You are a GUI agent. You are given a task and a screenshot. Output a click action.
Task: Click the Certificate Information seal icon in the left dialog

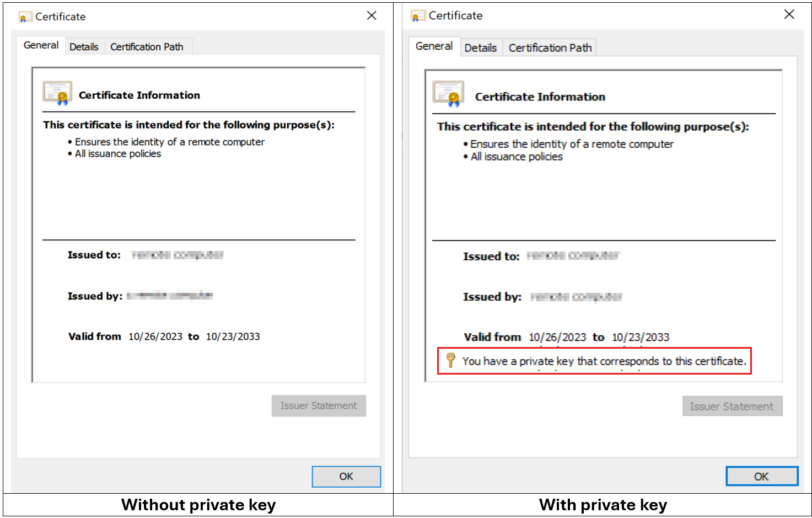coord(57,93)
